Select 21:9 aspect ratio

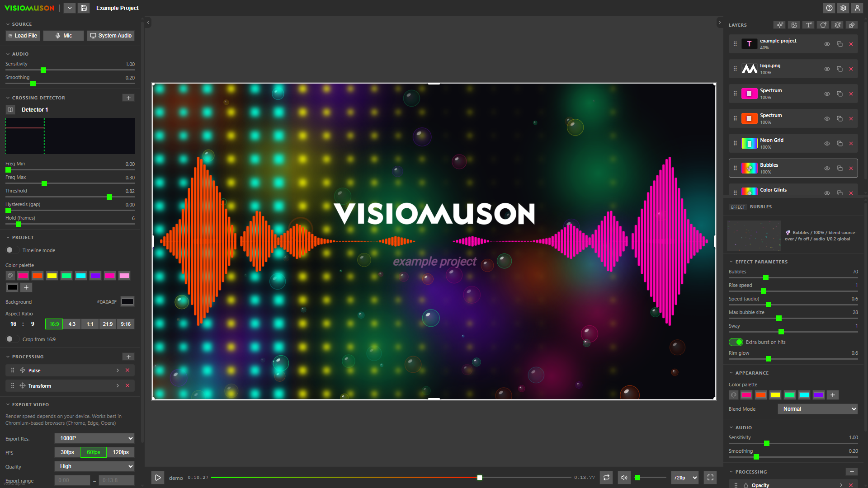tap(108, 324)
